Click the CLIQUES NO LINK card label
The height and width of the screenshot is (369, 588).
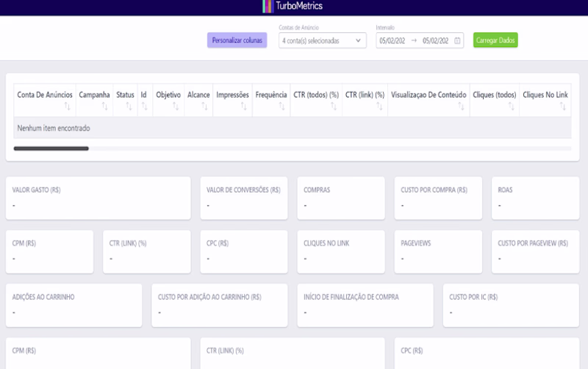pyautogui.click(x=326, y=243)
